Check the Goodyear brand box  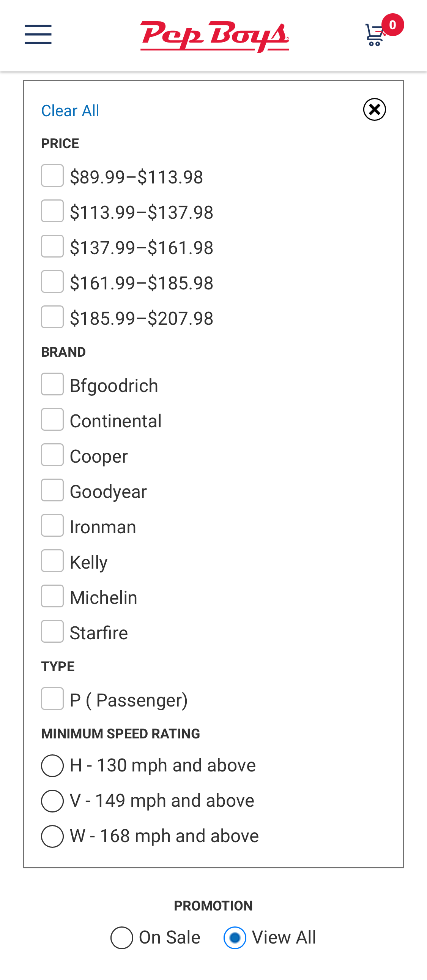[x=52, y=490]
